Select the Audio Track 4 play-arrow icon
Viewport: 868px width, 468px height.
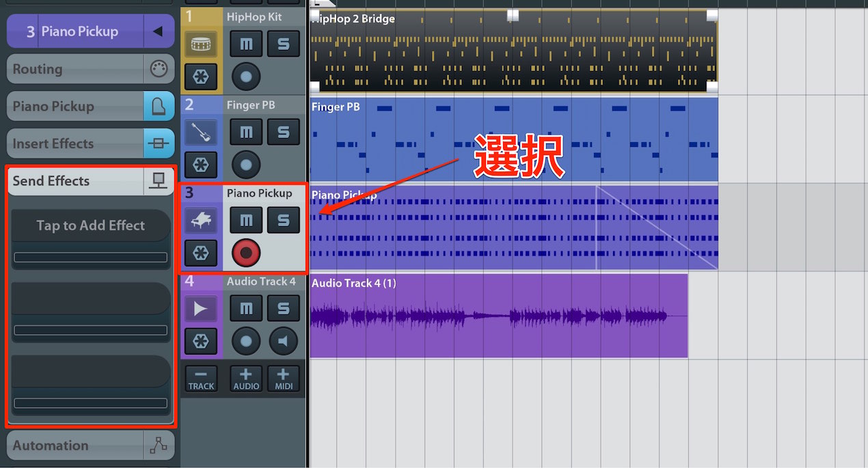(x=200, y=308)
